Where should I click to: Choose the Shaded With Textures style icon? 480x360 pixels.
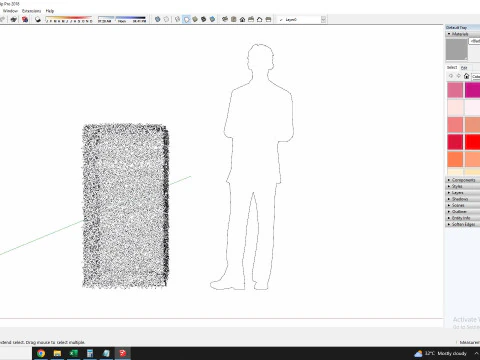tap(204, 19)
